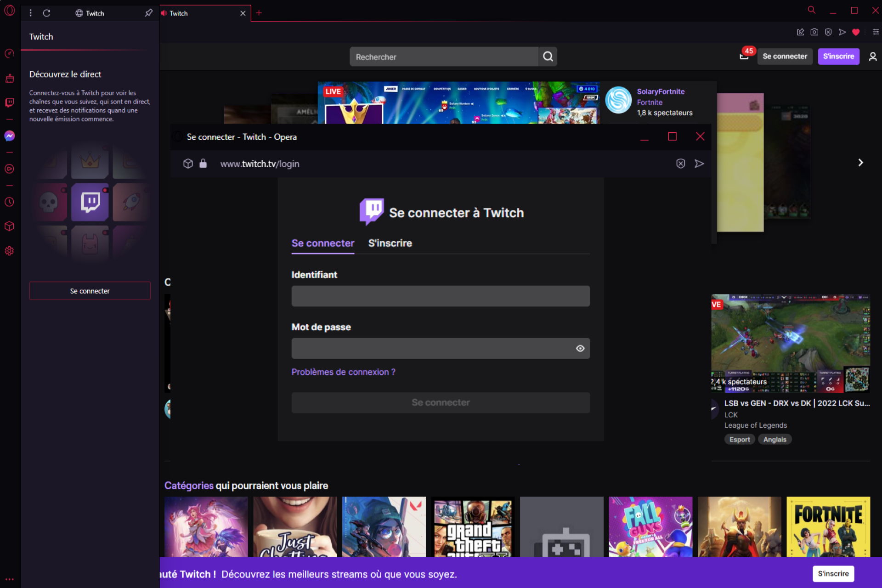Screen dimensions: 882x588
Task: Open the edit/share page icon in toolbar
Action: (800, 32)
